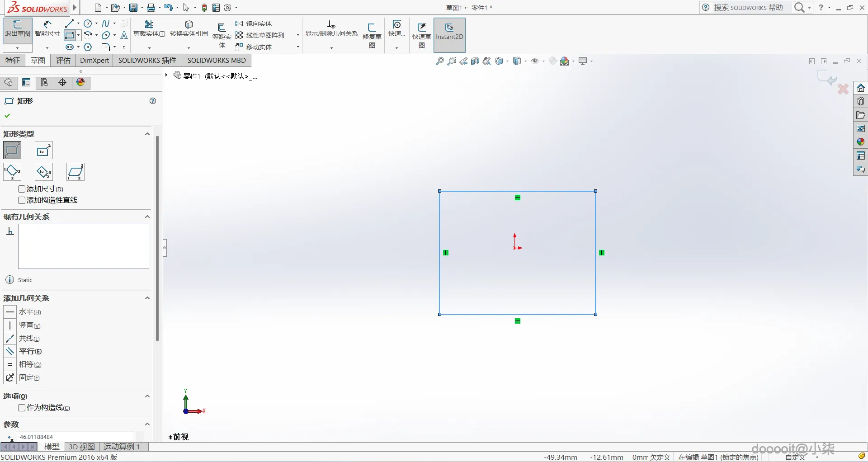The width and height of the screenshot is (868, 462).
Task: Add the 水平 horizontal relation
Action: tap(30, 312)
